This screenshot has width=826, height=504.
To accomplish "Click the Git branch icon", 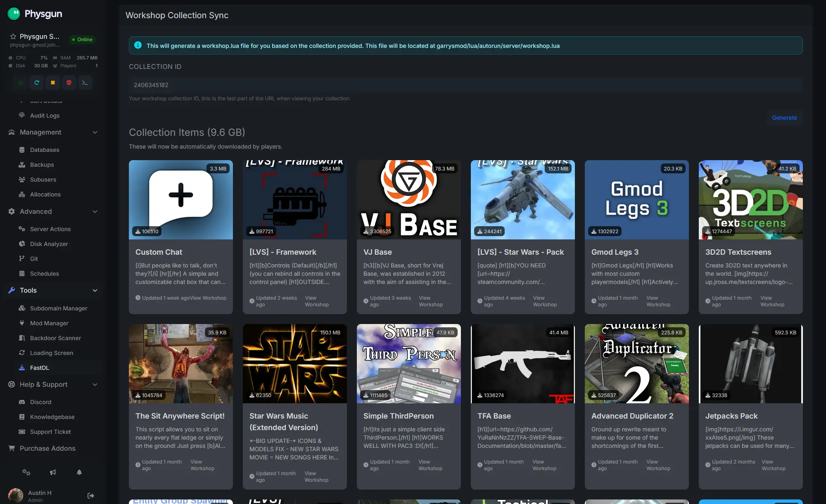I will point(22,258).
